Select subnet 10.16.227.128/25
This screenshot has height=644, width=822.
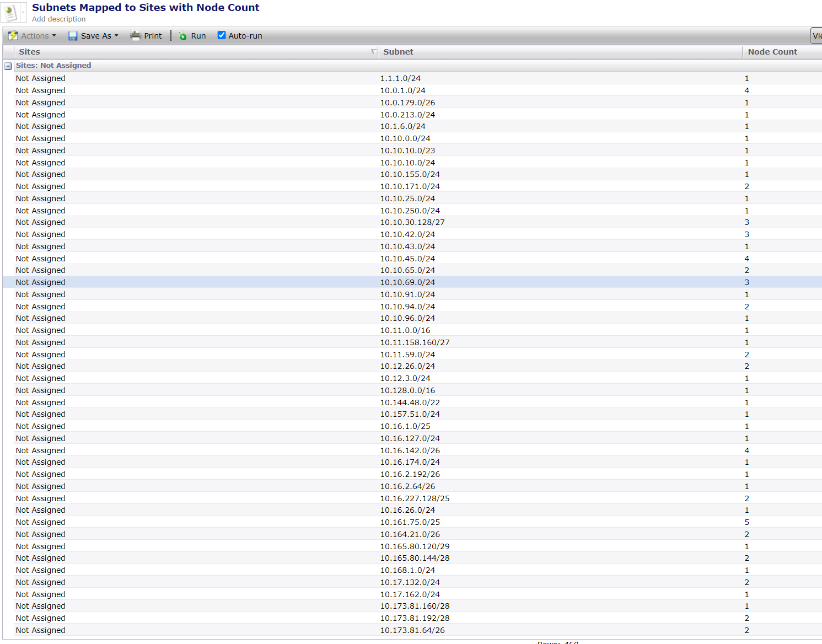coord(415,498)
